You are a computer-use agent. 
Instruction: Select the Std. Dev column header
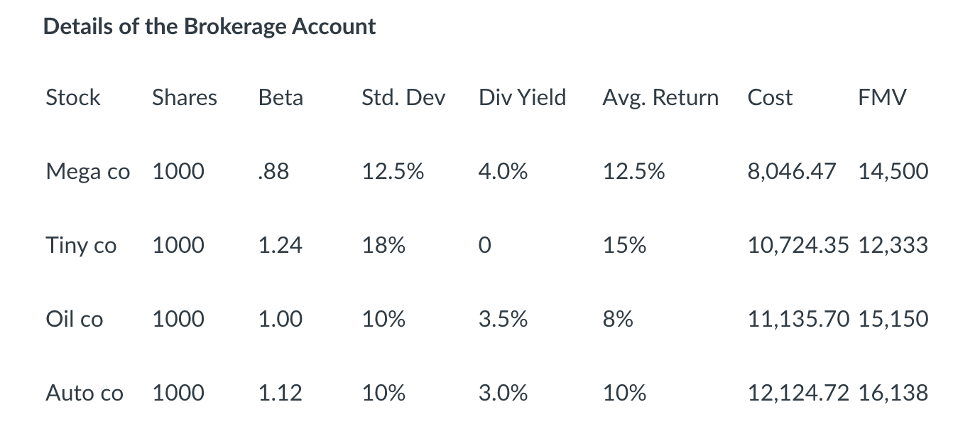pyautogui.click(x=403, y=97)
